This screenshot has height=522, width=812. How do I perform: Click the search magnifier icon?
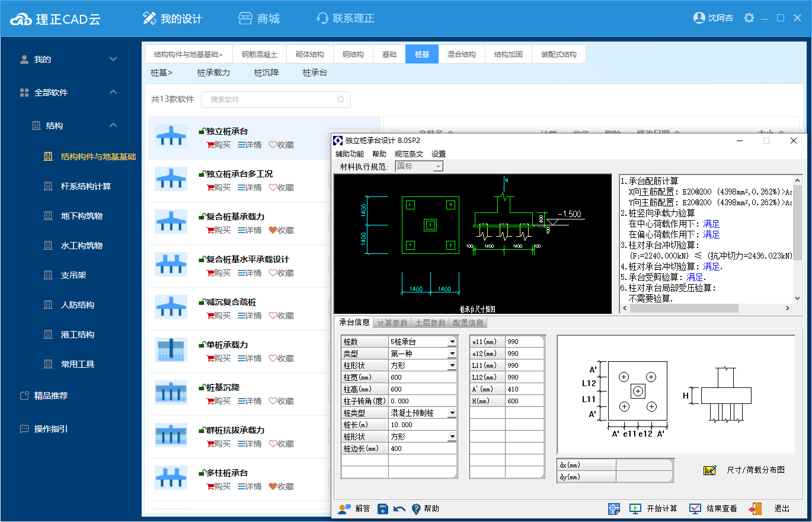point(341,100)
